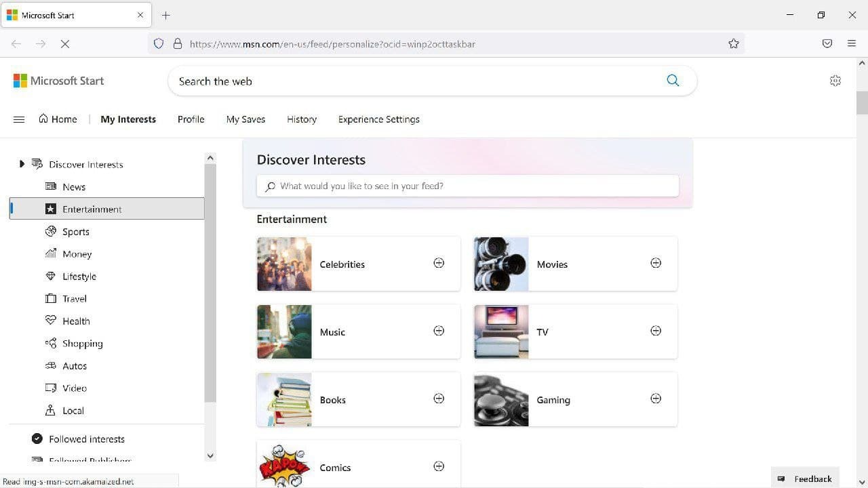
Task: Open Firefox application menu icon
Action: 852,43
